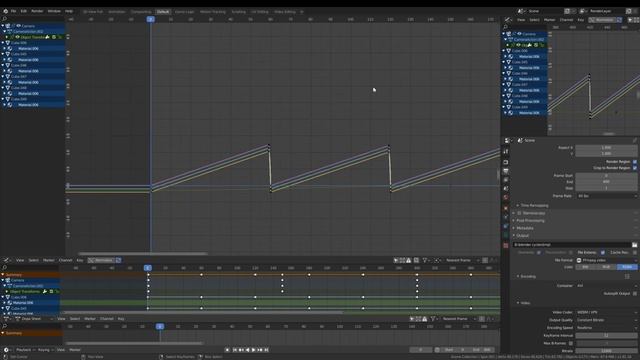Open the Video Codec dropdown
640x360 pixels.
click(607, 312)
